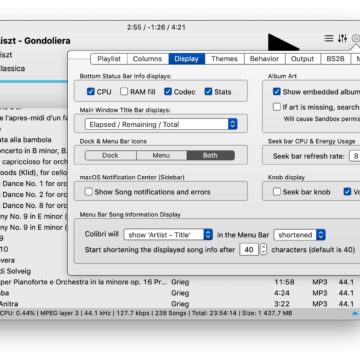Enable 'If art is missing, search' option
360x360 pixels.
(x=277, y=107)
